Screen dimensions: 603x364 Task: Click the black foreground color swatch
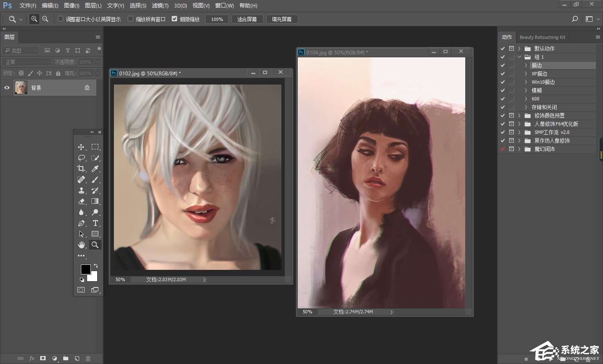point(85,269)
